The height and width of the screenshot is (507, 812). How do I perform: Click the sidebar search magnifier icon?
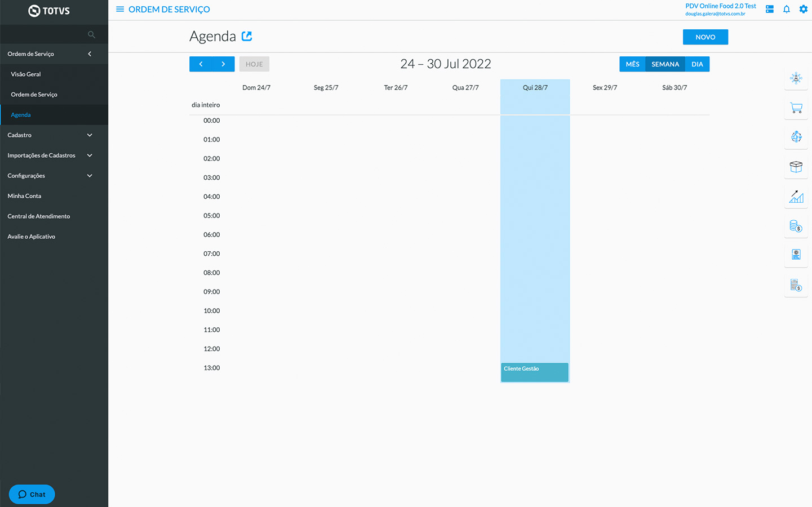(x=91, y=35)
